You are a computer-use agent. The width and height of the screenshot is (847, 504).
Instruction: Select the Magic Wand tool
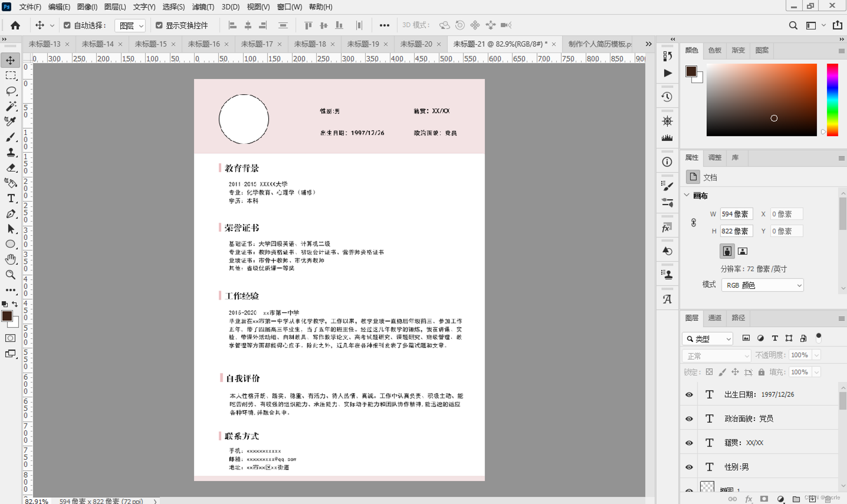[x=10, y=106]
